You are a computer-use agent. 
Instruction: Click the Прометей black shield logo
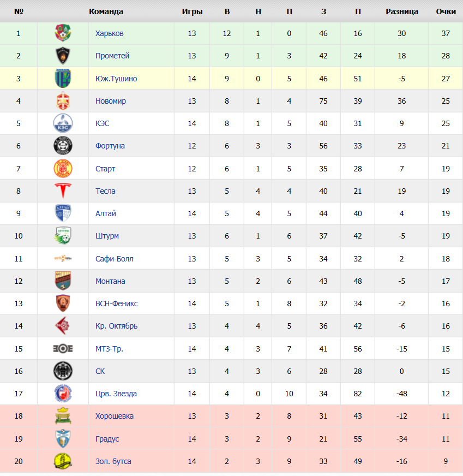pos(63,56)
